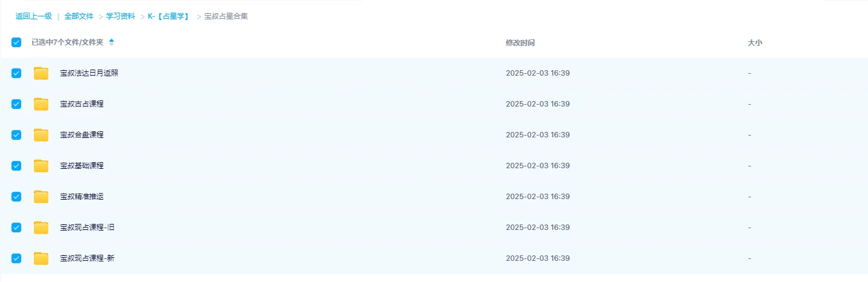The height and width of the screenshot is (282, 868).
Task: Toggle the name sort arrow icon
Action: (x=111, y=42)
